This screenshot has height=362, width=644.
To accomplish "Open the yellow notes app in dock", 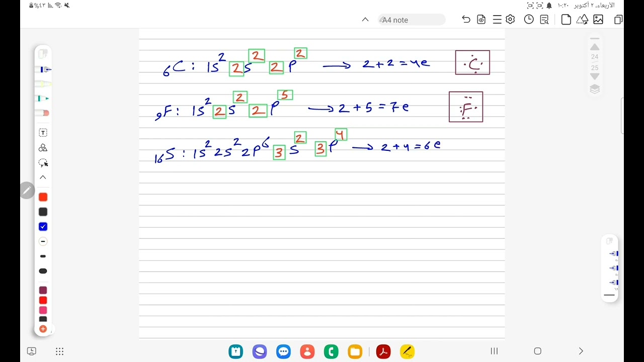I will coord(407,351).
